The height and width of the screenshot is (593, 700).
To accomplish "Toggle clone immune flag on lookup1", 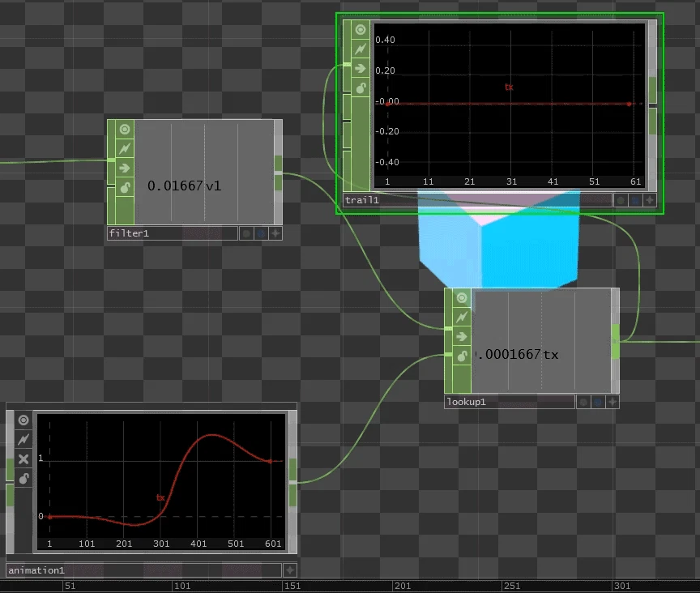I will click(x=462, y=317).
